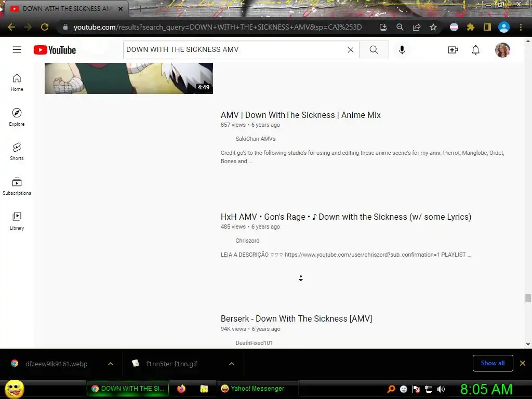Screen dimensions: 532x399
Task: Click the page vertical scrollbar thumb
Action: [528, 298]
